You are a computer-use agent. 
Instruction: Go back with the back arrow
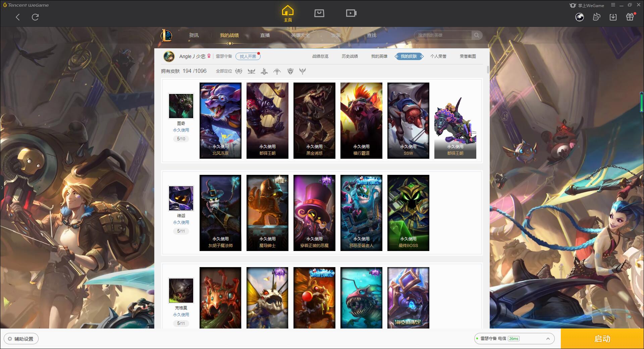pyautogui.click(x=18, y=17)
